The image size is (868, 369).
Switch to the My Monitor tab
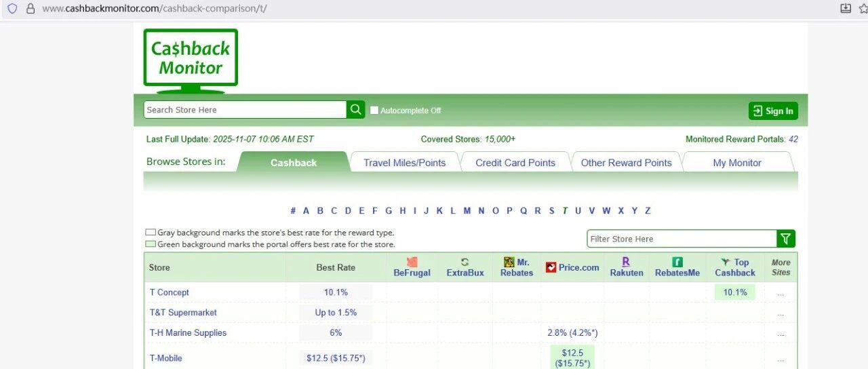737,163
